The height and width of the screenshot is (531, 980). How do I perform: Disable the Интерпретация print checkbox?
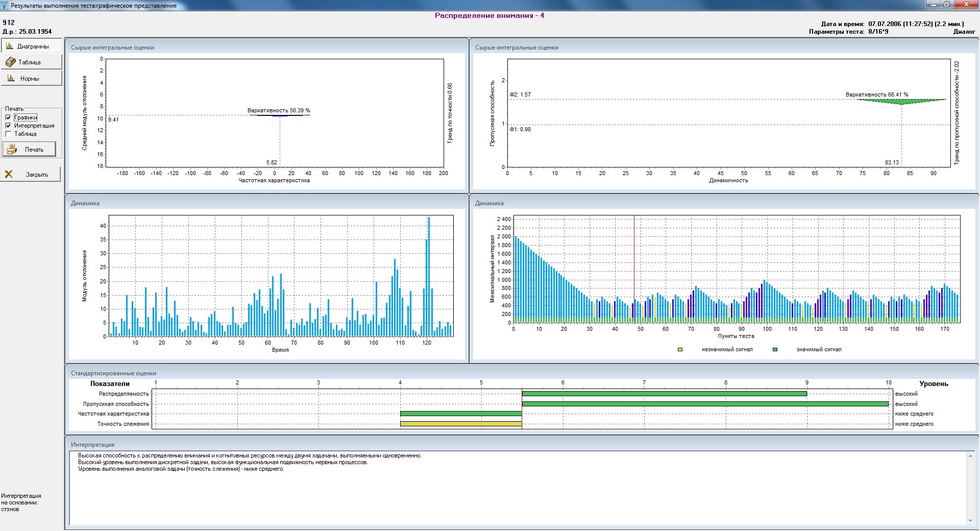[x=8, y=126]
